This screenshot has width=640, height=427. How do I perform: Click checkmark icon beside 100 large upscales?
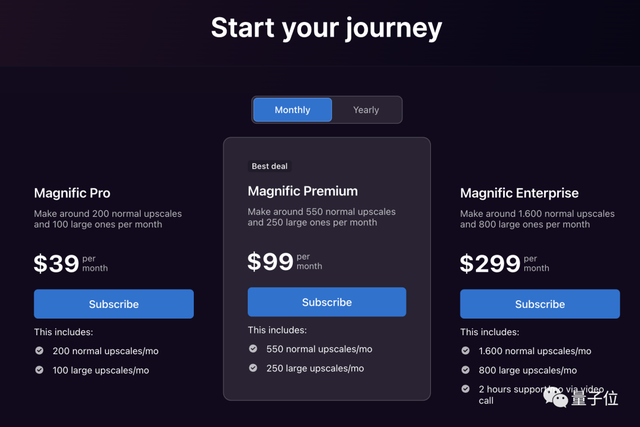pos(39,370)
